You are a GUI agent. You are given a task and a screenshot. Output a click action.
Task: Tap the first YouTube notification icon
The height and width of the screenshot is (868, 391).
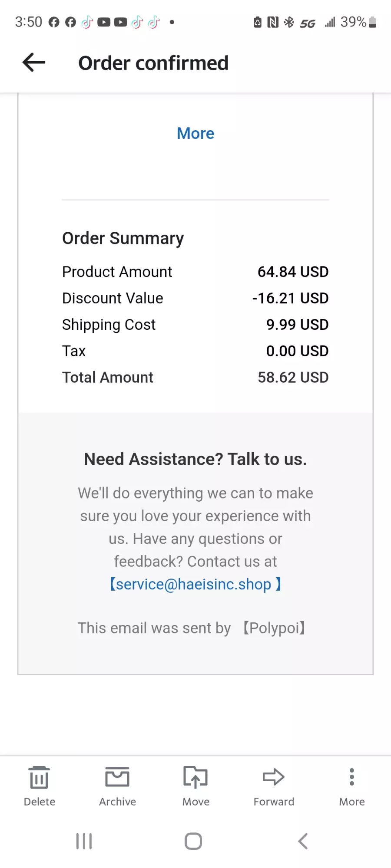tap(104, 22)
